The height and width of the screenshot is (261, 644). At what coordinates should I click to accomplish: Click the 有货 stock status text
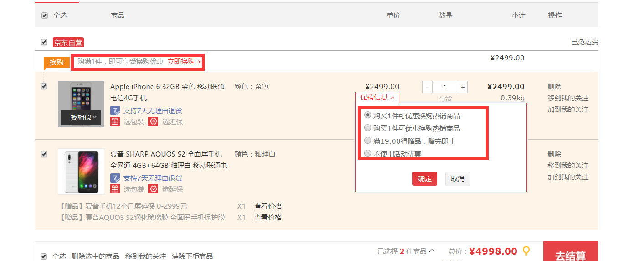(x=445, y=99)
